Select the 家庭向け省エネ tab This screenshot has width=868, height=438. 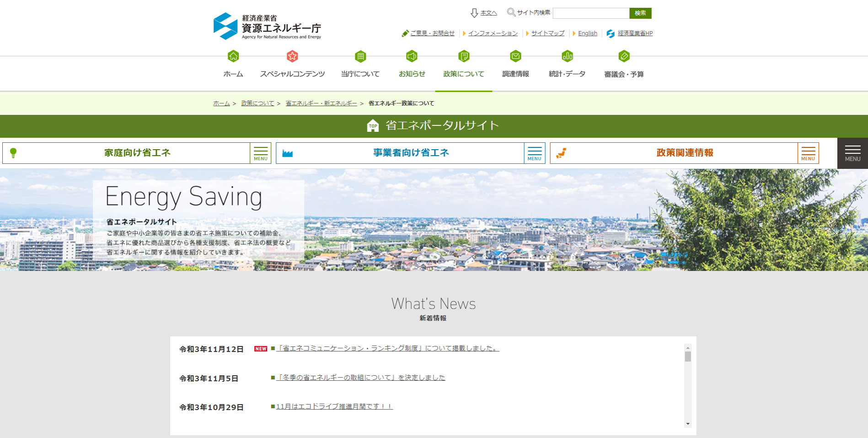(x=137, y=153)
